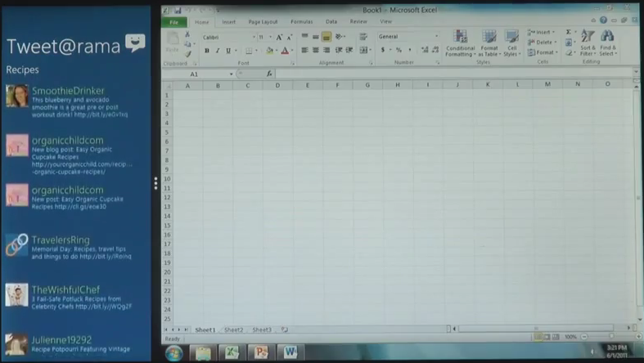Click the Font Color red A button

(285, 51)
